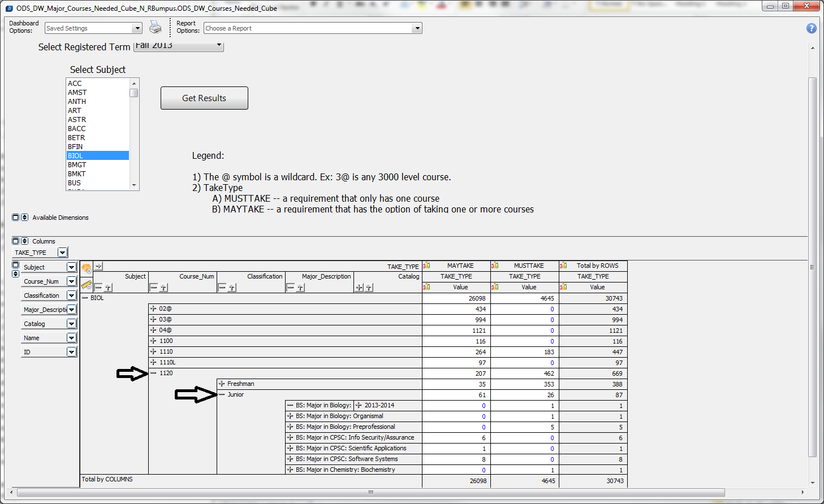Expand all under the Catalog column header
824x504 pixels.
(359, 288)
